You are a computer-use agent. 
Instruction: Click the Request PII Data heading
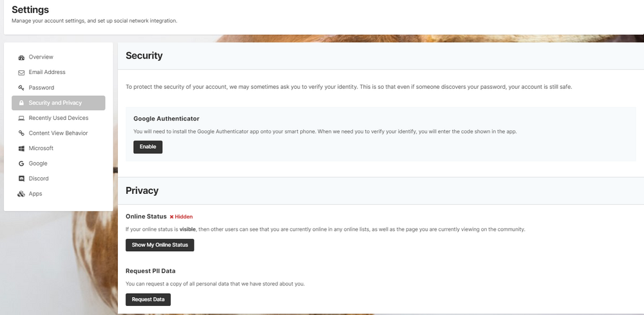click(x=150, y=271)
